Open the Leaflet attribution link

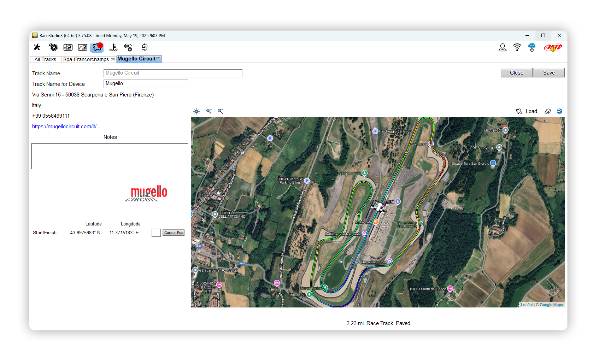point(527,305)
